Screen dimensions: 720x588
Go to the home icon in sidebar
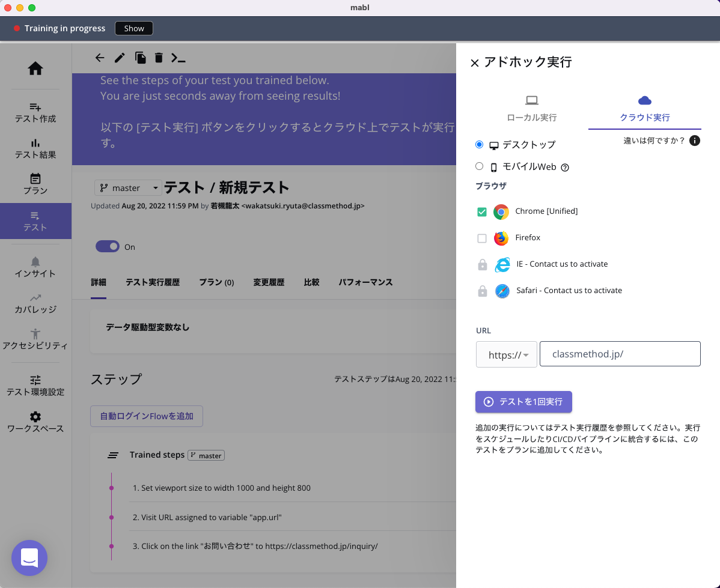pos(35,68)
